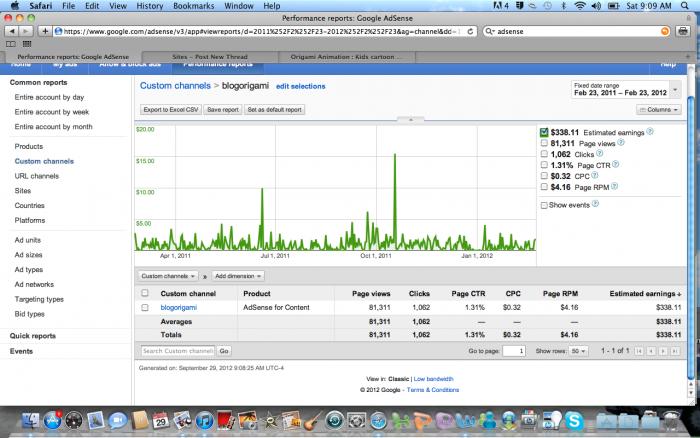The width and height of the screenshot is (700, 438).
Task: Open the App Store from the Dock
Action: click(x=52, y=421)
